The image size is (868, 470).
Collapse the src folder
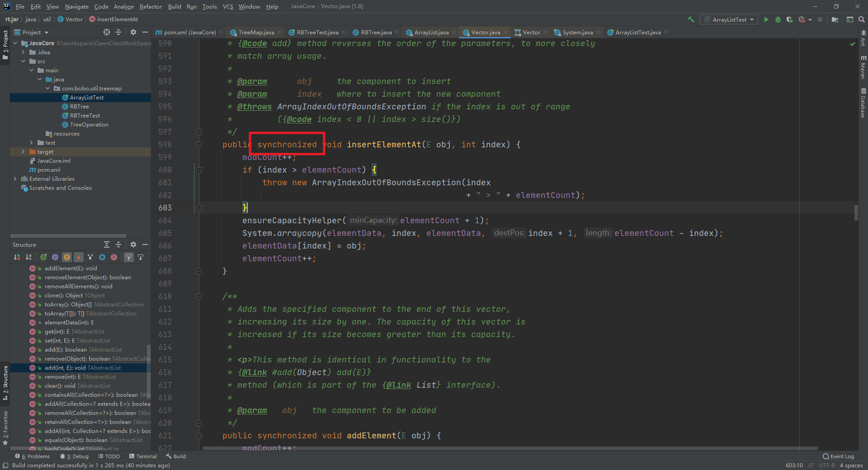pos(24,61)
